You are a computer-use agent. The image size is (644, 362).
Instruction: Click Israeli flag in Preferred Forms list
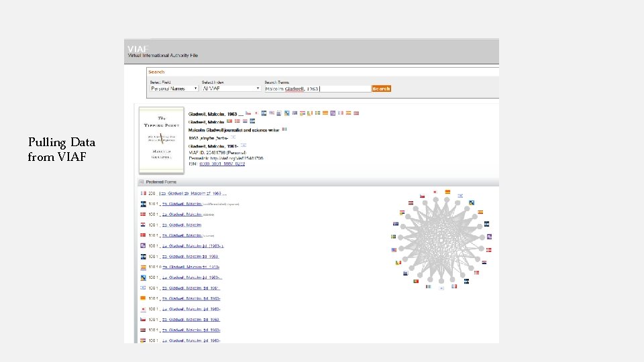143,288
